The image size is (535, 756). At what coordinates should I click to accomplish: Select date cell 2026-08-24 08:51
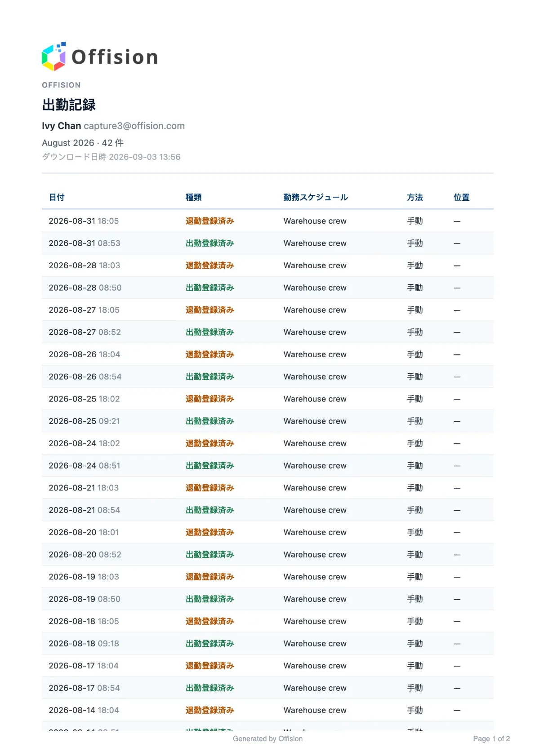click(85, 465)
